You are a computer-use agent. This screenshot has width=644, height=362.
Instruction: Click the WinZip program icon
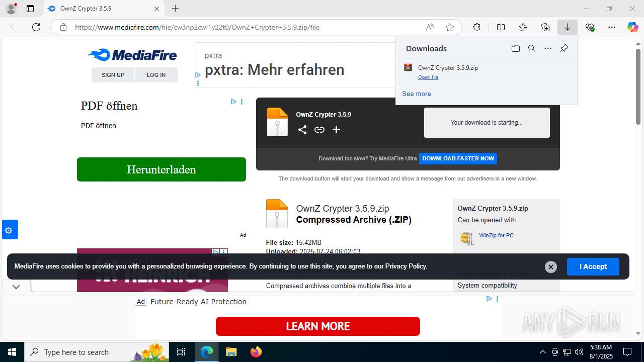pyautogui.click(x=467, y=238)
